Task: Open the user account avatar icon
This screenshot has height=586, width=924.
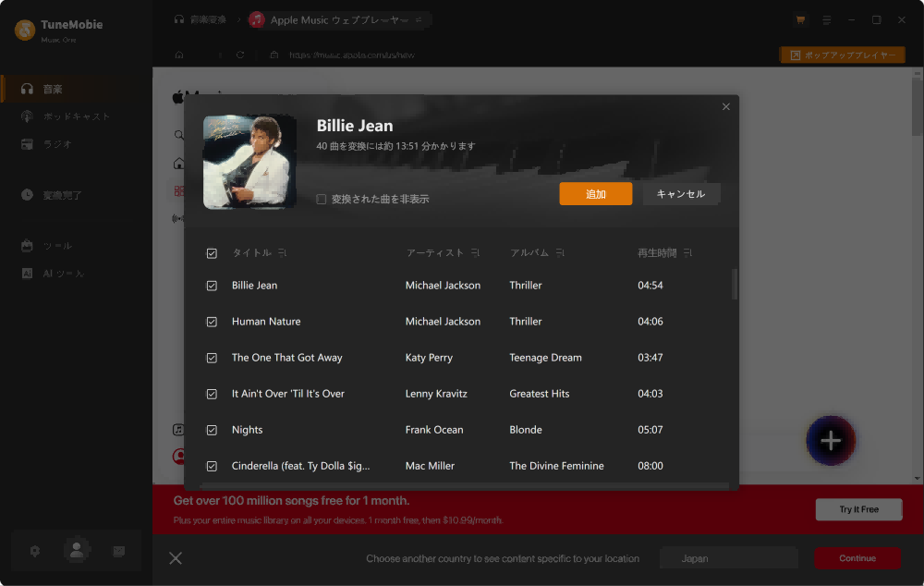Action: click(77, 550)
